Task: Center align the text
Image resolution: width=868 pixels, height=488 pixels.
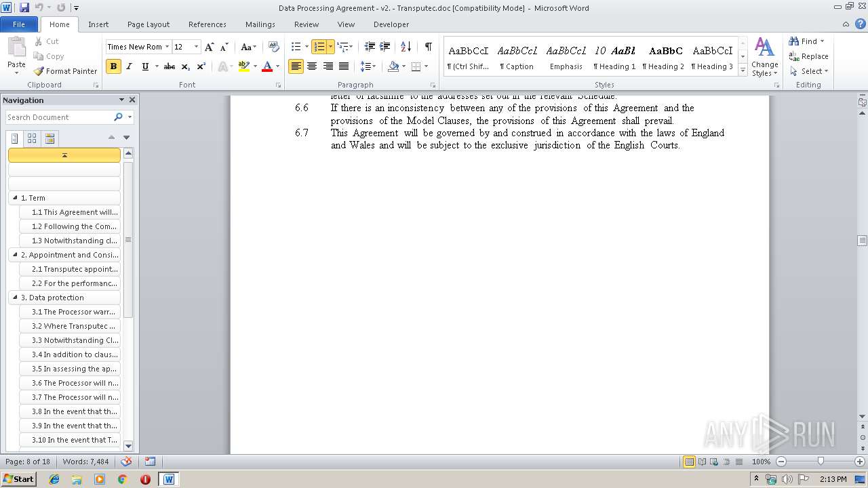Action: pyautogui.click(x=312, y=66)
